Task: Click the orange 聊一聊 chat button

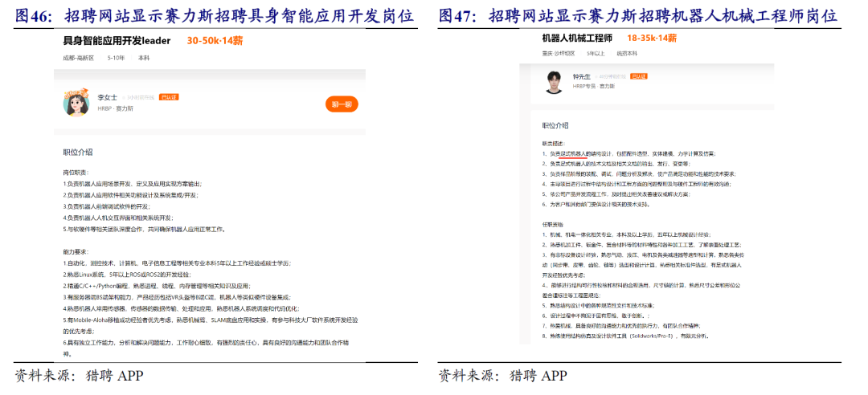Action: point(342,104)
